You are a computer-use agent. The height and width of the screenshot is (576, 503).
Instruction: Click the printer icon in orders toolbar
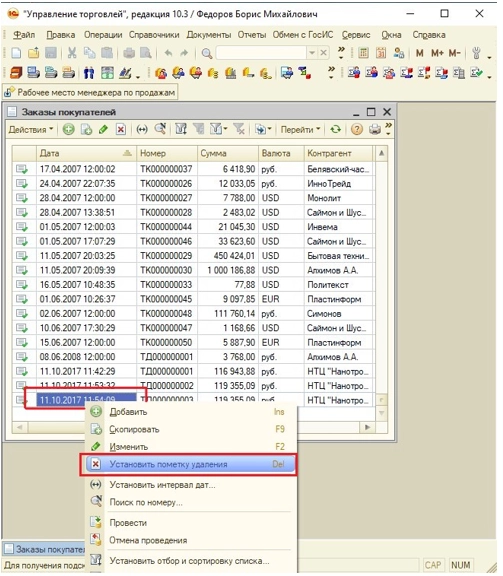(x=375, y=129)
